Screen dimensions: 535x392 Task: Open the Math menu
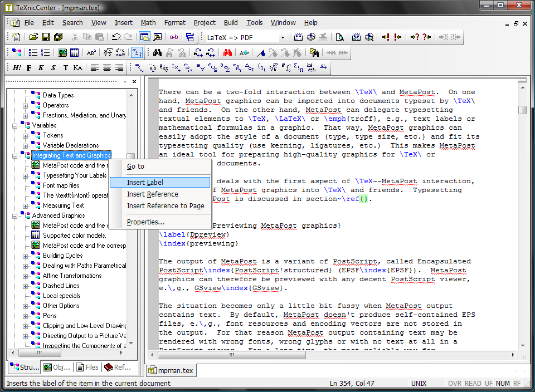148,23
